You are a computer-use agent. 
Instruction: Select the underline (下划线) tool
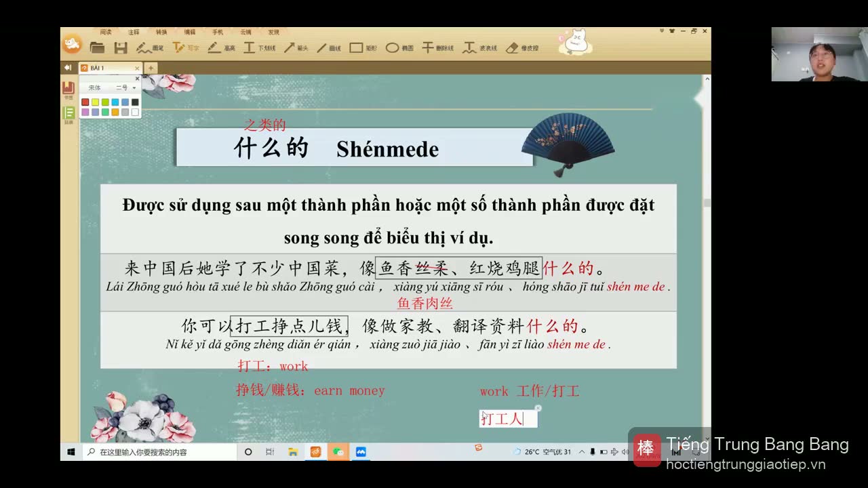point(260,47)
